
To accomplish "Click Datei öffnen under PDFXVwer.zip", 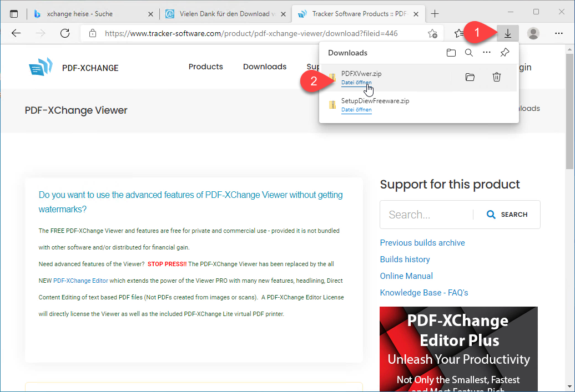I will [356, 83].
